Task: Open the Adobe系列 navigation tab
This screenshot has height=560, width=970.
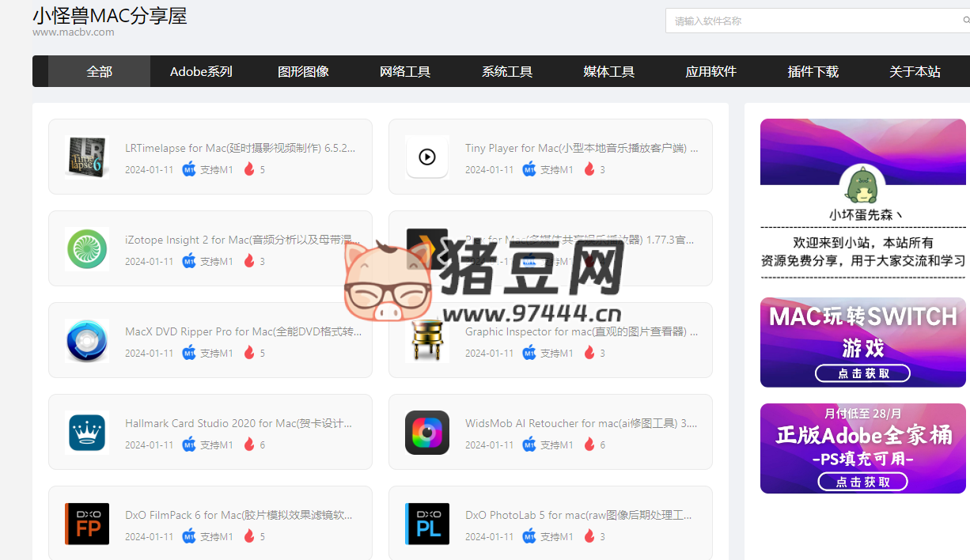Action: click(201, 71)
